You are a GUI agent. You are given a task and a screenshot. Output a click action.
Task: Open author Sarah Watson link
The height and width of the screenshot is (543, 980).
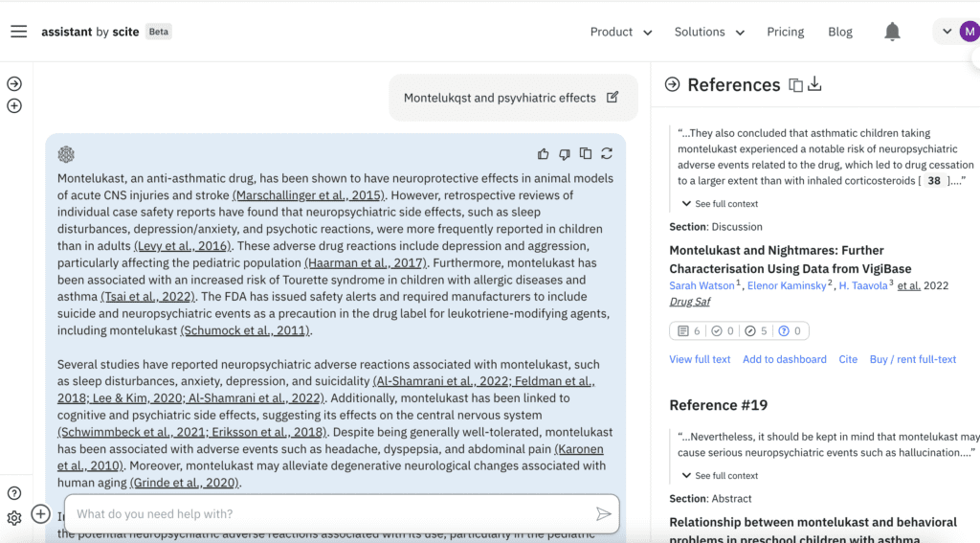[x=702, y=285]
